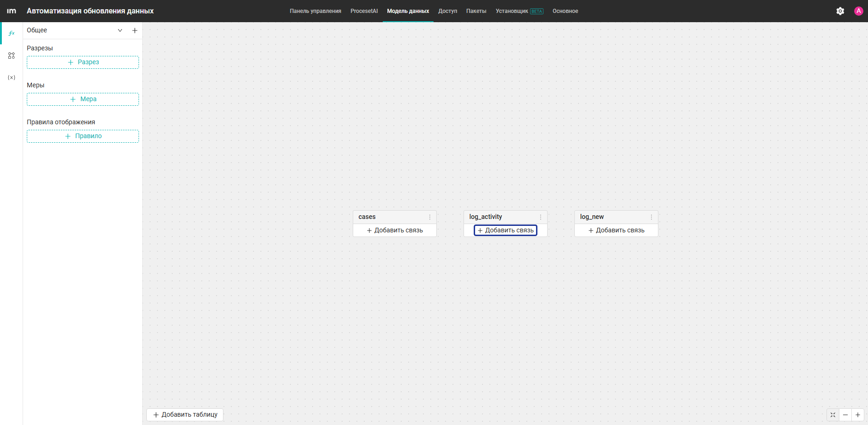Open the user avatar menu
The height and width of the screenshot is (425, 868).
click(x=859, y=11)
